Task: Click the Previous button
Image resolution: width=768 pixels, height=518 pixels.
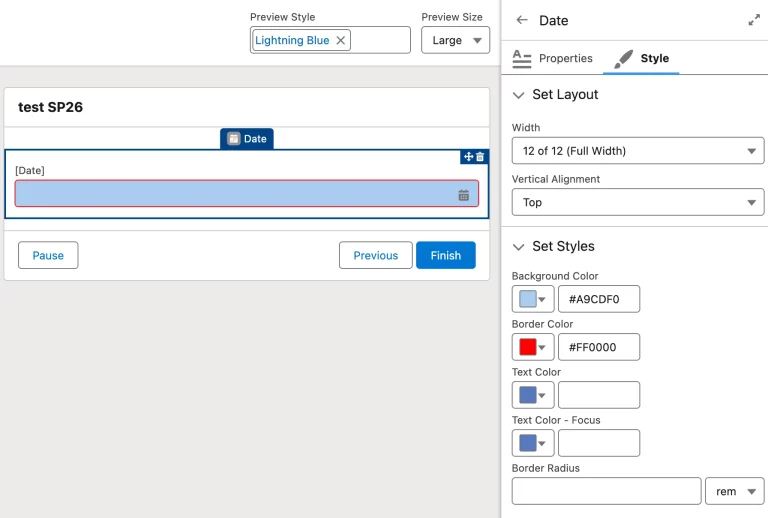Action: pyautogui.click(x=375, y=256)
